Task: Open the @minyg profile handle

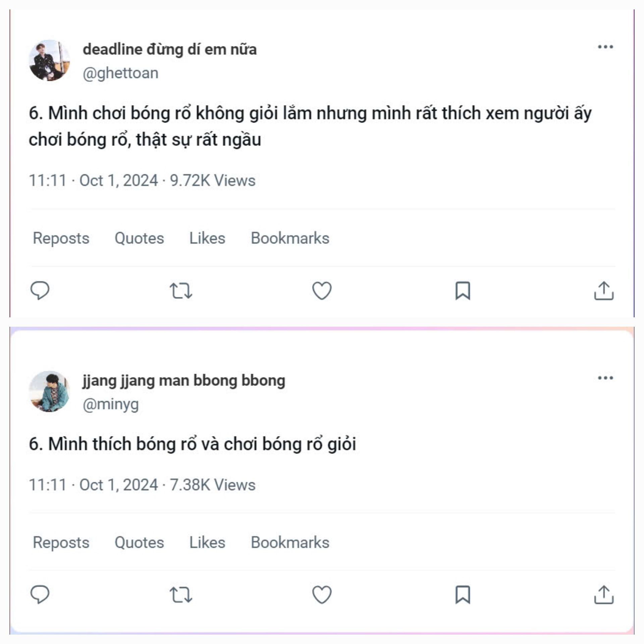Action: pos(111,404)
